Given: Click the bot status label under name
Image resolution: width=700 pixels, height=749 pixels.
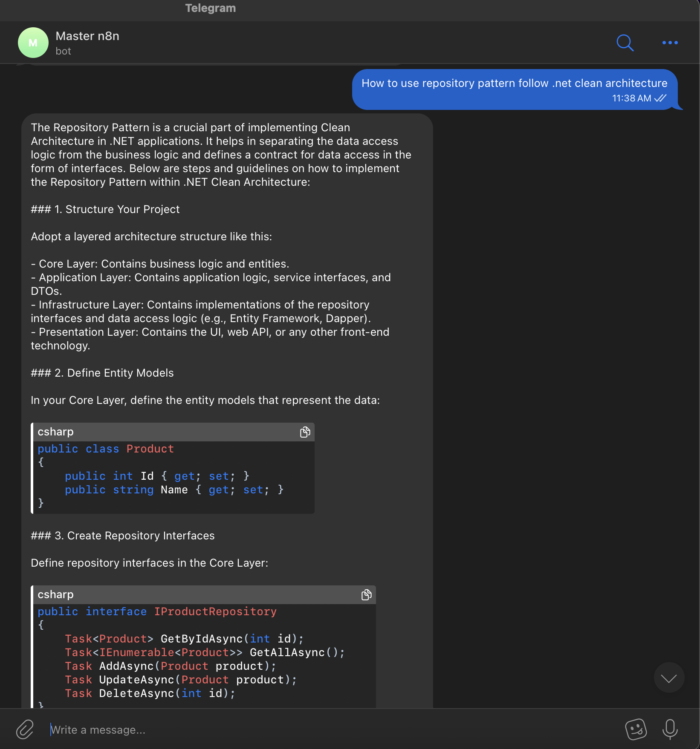Looking at the screenshot, I should 63,51.
